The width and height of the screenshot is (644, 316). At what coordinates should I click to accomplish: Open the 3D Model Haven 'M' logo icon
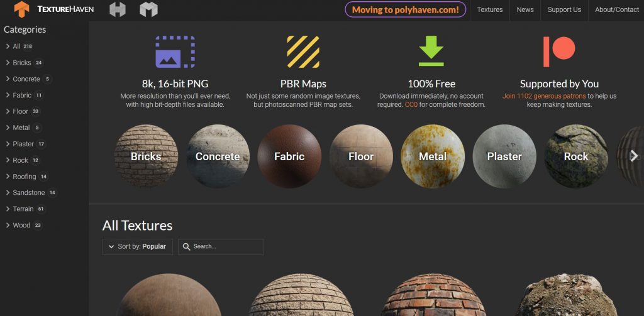click(148, 9)
